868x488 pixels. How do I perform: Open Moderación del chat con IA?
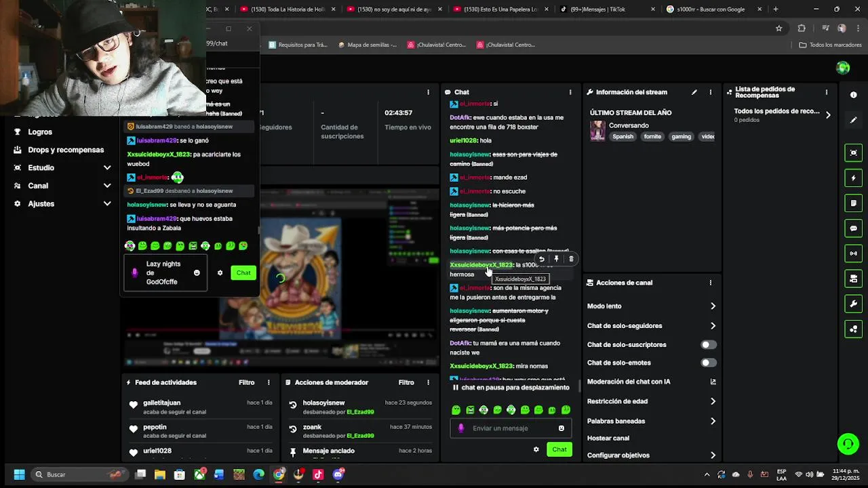[x=652, y=382]
